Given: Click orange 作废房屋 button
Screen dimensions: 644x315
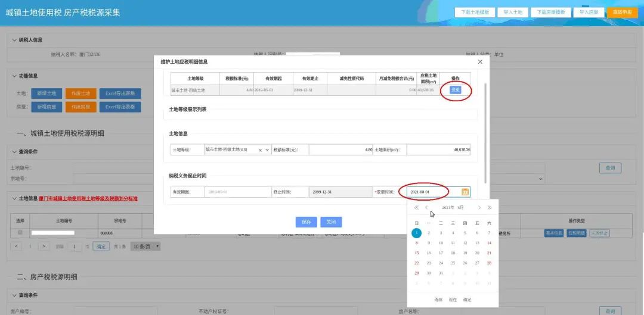Looking at the screenshot, I should click(x=81, y=107).
